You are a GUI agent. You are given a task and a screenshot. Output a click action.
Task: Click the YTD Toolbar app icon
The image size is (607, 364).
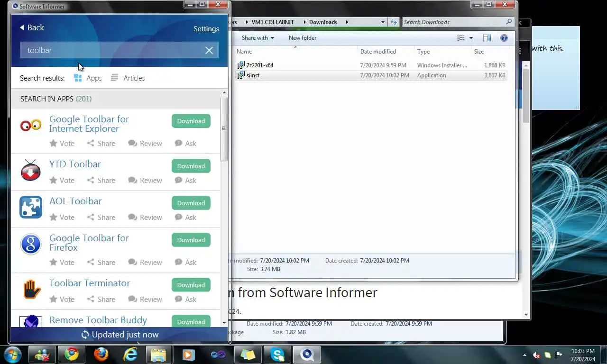tap(31, 170)
